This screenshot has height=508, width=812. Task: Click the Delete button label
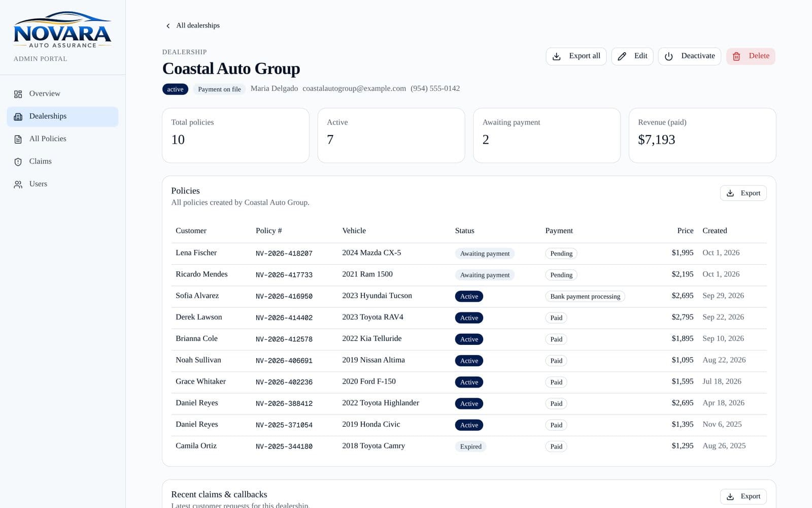click(x=759, y=56)
